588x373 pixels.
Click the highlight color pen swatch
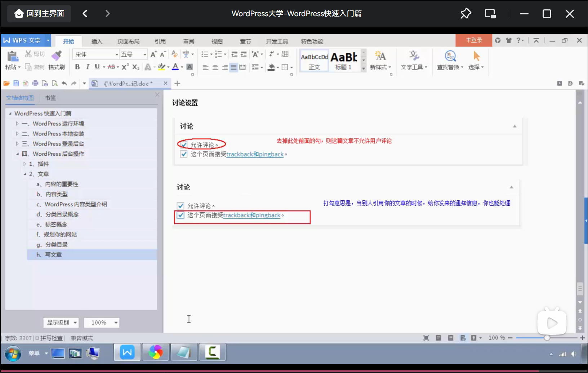pos(161,67)
